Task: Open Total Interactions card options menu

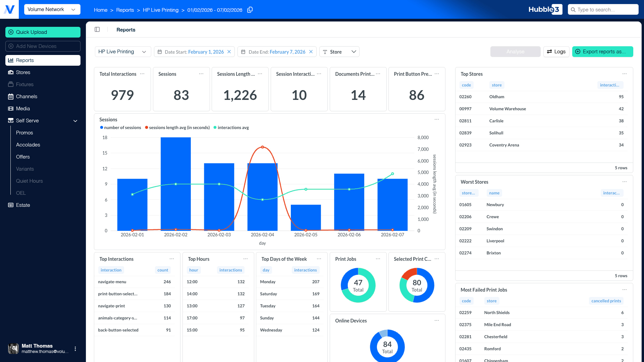Action: point(142,74)
